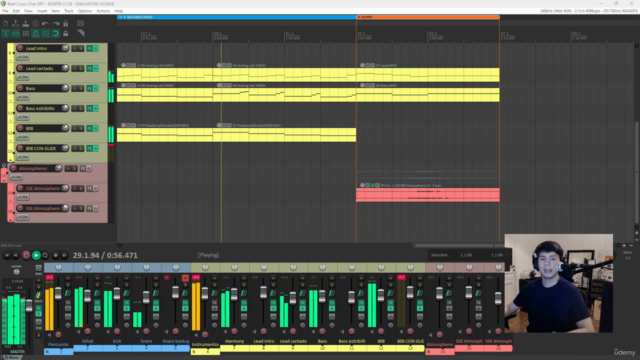Image resolution: width=640 pixels, height=360 pixels.
Task: Adjust volume knob on 808 CON GLIDE
Action: pos(65,148)
